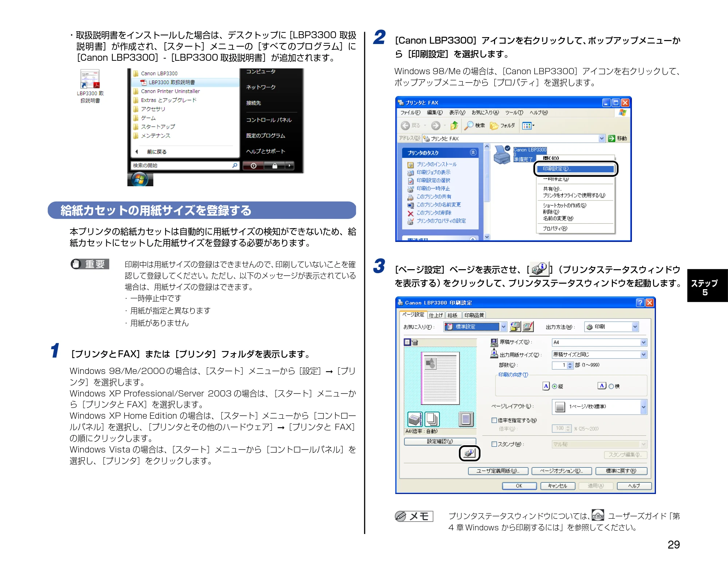Click the power button in Start menu
Viewport: 728px width, 566px height.
click(254, 166)
